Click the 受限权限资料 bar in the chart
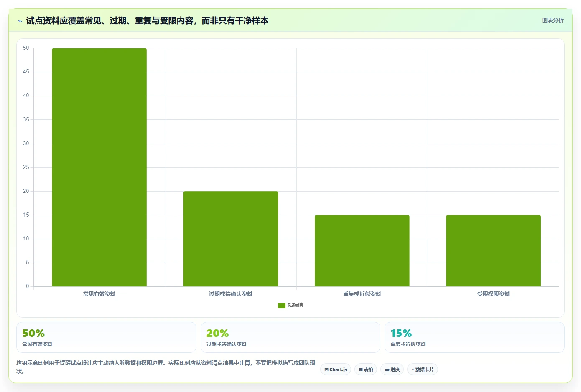Screen dimensions: 581x392 tap(494, 251)
